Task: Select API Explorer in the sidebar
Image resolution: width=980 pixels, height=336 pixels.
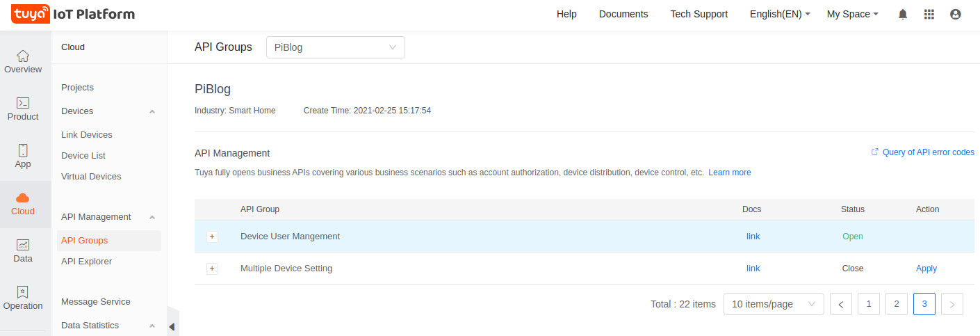Action: pos(86,262)
